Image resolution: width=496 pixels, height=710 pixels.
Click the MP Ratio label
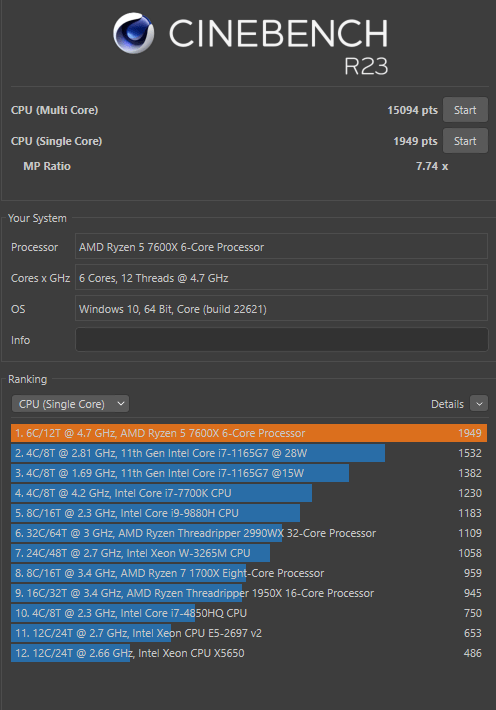coord(47,166)
